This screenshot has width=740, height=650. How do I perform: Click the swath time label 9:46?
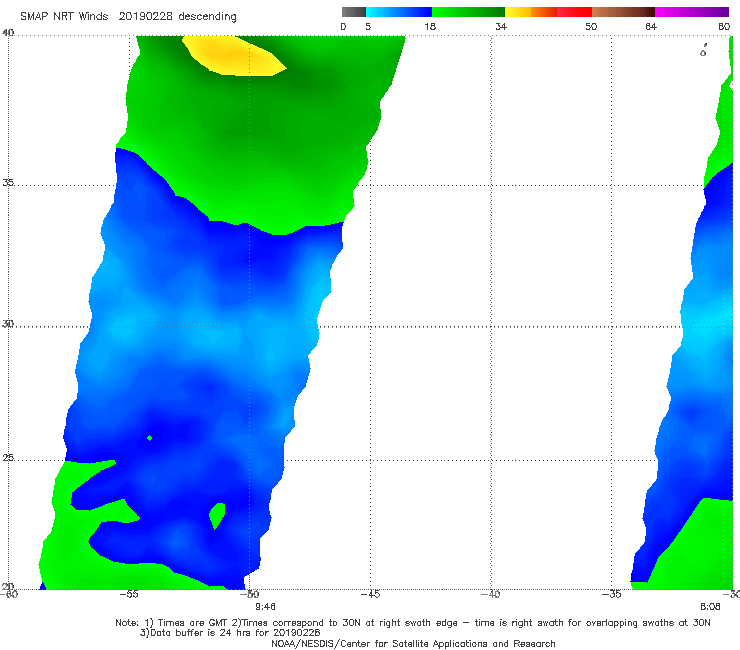click(265, 607)
